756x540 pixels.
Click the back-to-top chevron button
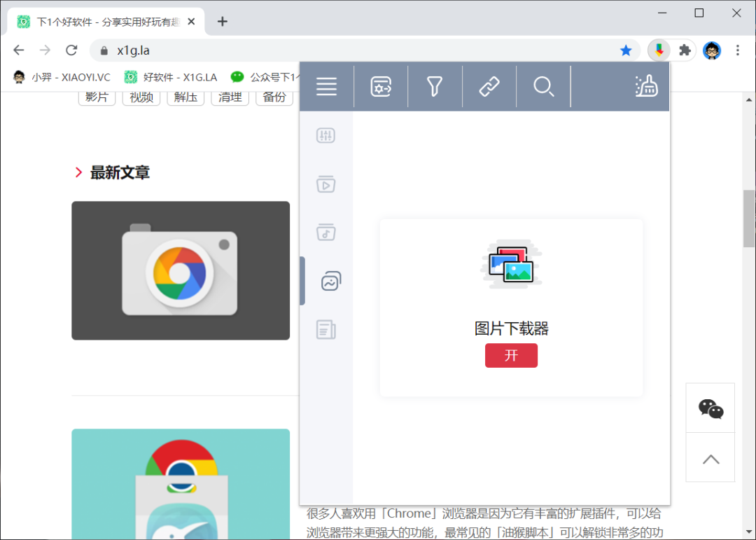710,459
